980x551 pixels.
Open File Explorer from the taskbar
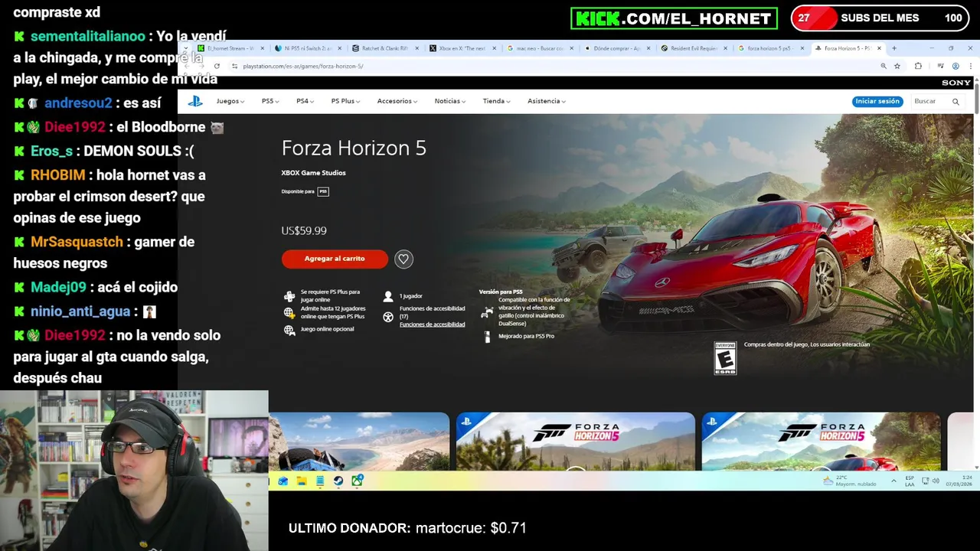coord(302,481)
